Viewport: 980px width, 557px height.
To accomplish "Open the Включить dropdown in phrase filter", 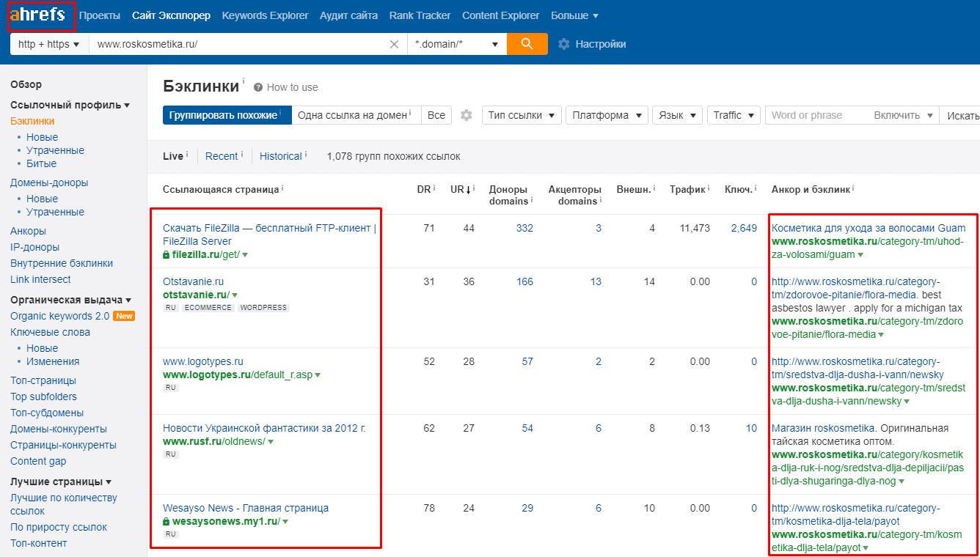I will click(x=903, y=115).
